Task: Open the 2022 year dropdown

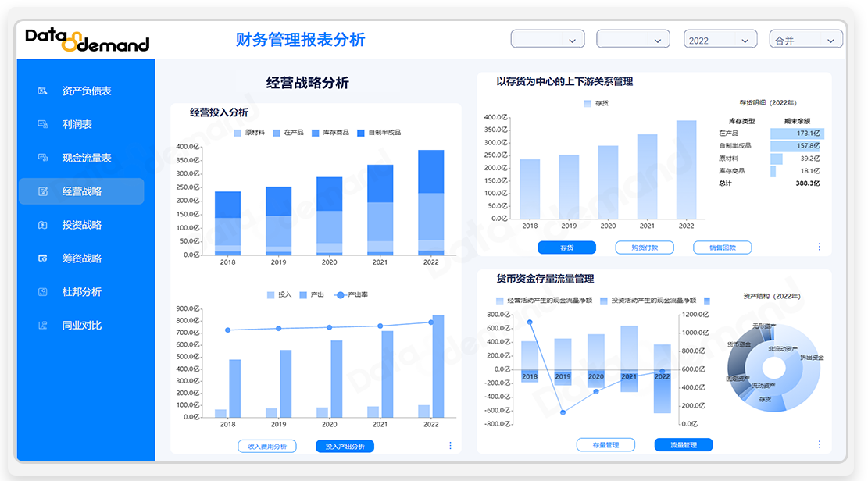Action: pos(720,39)
